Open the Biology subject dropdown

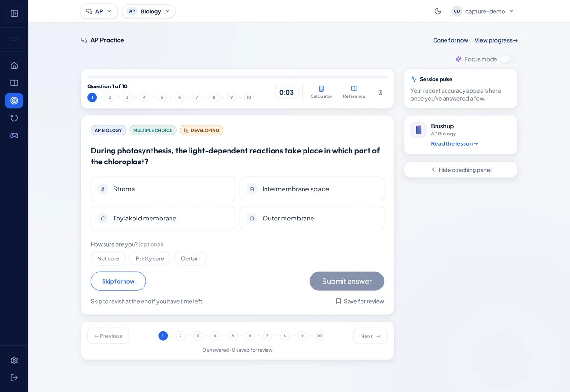149,11
